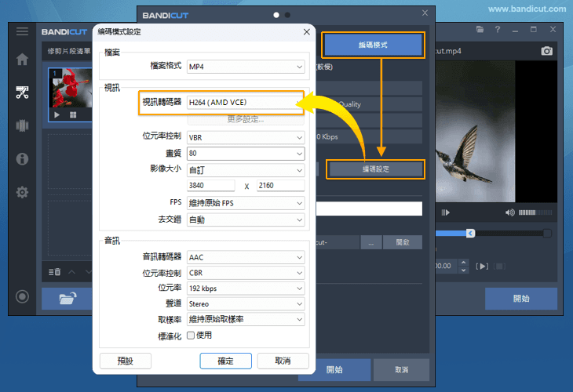This screenshot has width=573, height=392.
Task: Click 開始 in the Bandicut export dialog
Action: (x=334, y=370)
